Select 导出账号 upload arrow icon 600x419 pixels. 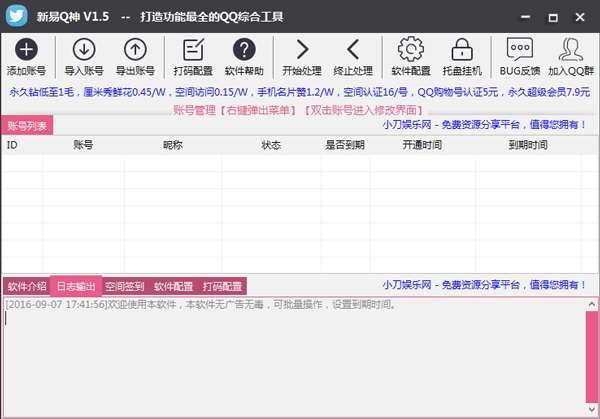pos(135,49)
